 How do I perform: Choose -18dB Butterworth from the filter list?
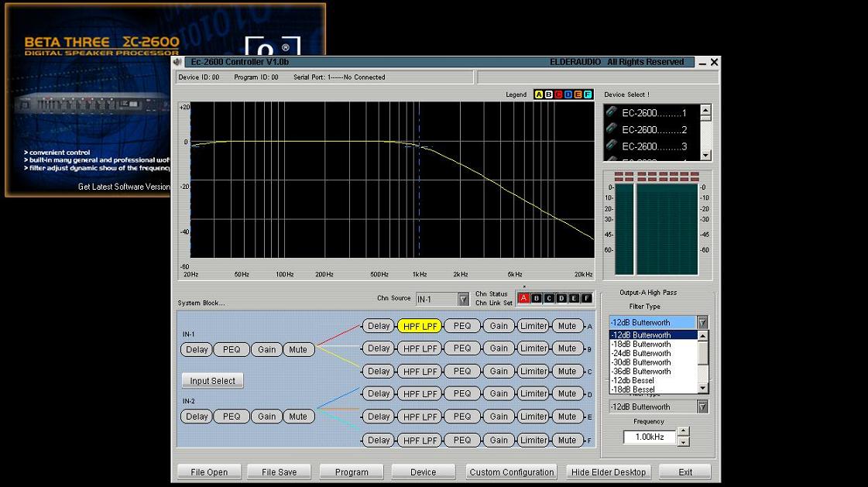(x=654, y=345)
